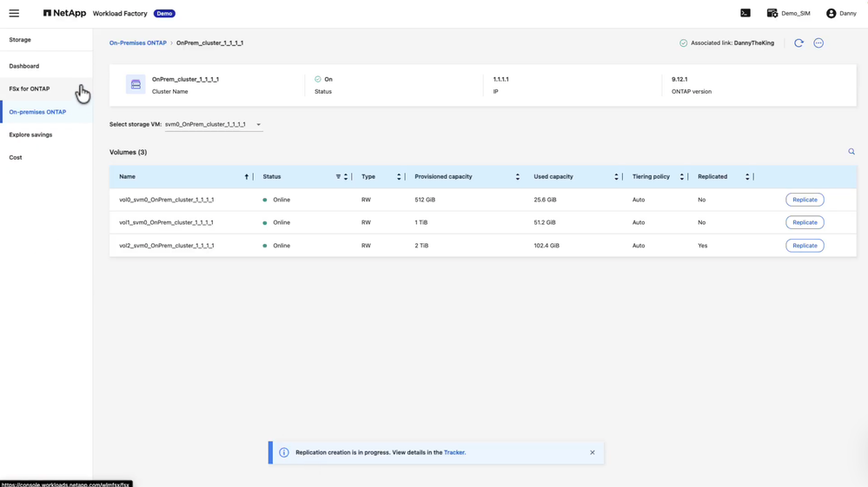The image size is (868, 487).
Task: Open the Demo_SIM account icon
Action: point(772,13)
